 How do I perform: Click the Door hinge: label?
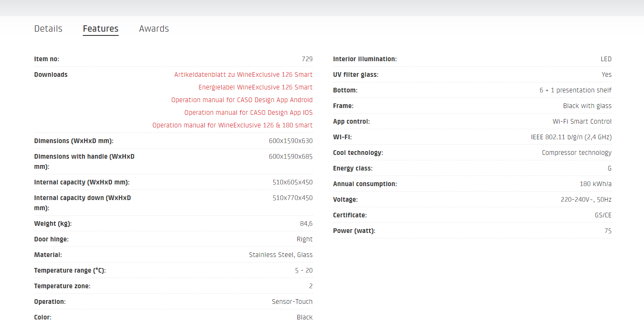[52, 239]
